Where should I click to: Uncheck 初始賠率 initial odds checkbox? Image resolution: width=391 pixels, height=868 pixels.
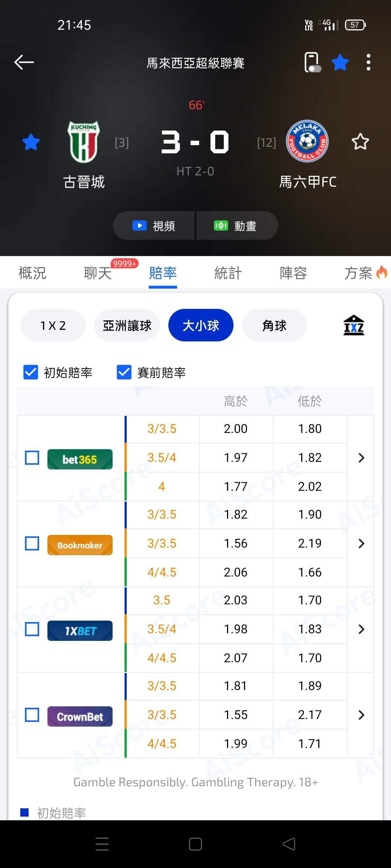click(31, 372)
